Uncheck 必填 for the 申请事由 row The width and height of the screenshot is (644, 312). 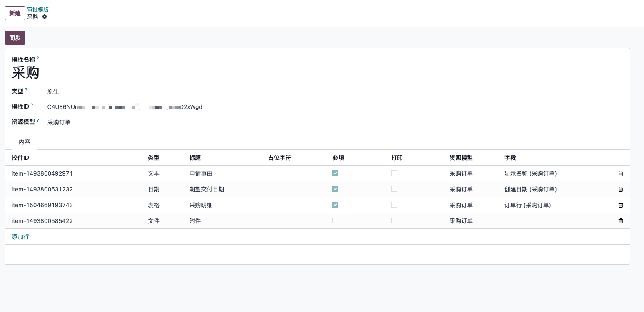click(x=335, y=173)
